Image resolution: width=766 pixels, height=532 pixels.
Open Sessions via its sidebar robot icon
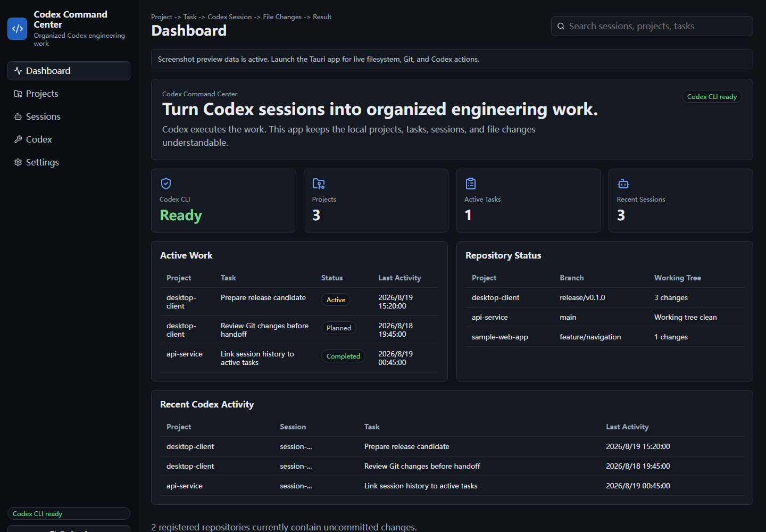coord(18,117)
